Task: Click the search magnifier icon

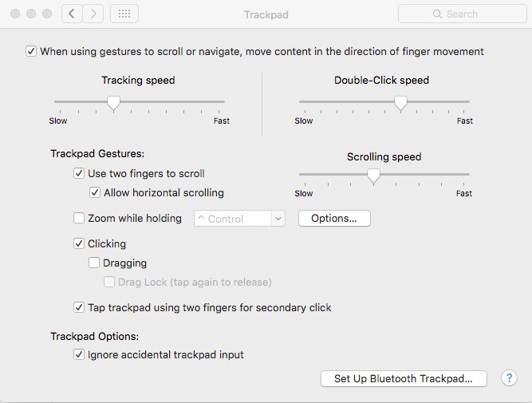Action: pyautogui.click(x=438, y=14)
